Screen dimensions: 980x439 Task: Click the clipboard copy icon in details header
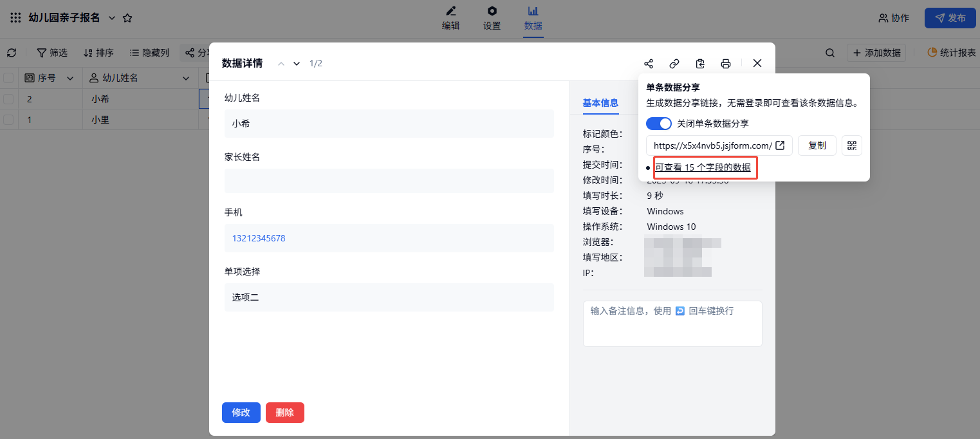point(700,63)
